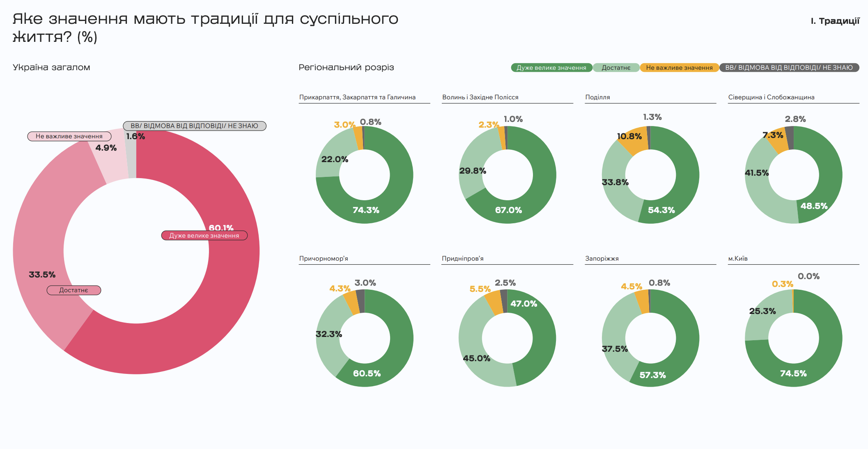
Task: Click the 'Україна загалом' heading
Action: 51,67
